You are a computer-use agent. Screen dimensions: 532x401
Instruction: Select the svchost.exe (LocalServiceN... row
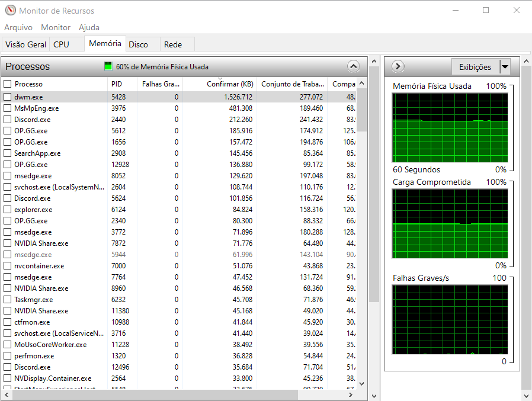pyautogui.click(x=180, y=333)
